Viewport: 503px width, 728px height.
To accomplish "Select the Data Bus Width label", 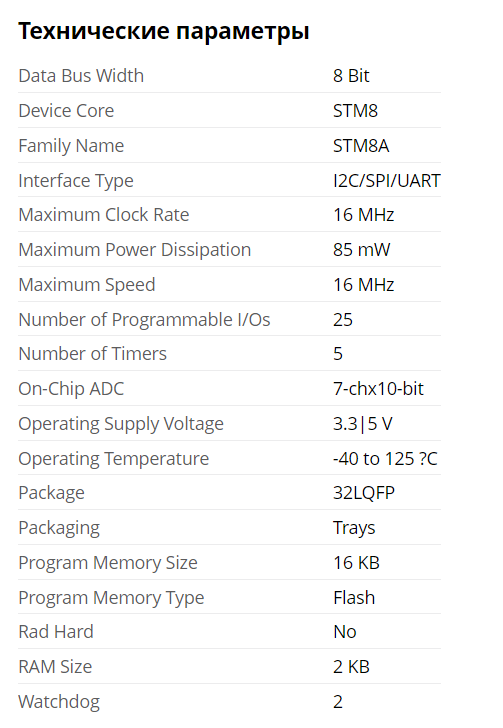I will coord(81,76).
